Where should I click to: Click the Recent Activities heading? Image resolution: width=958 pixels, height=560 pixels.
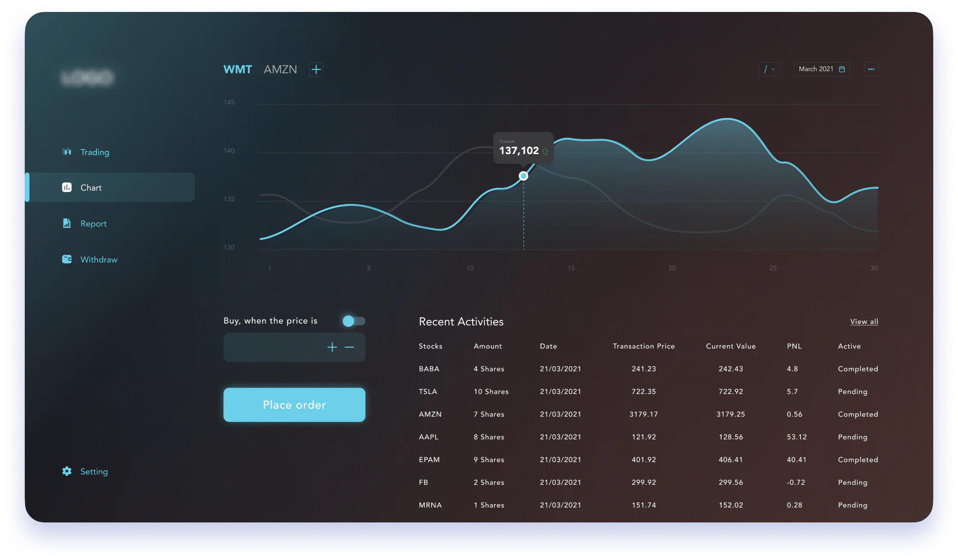coord(461,321)
